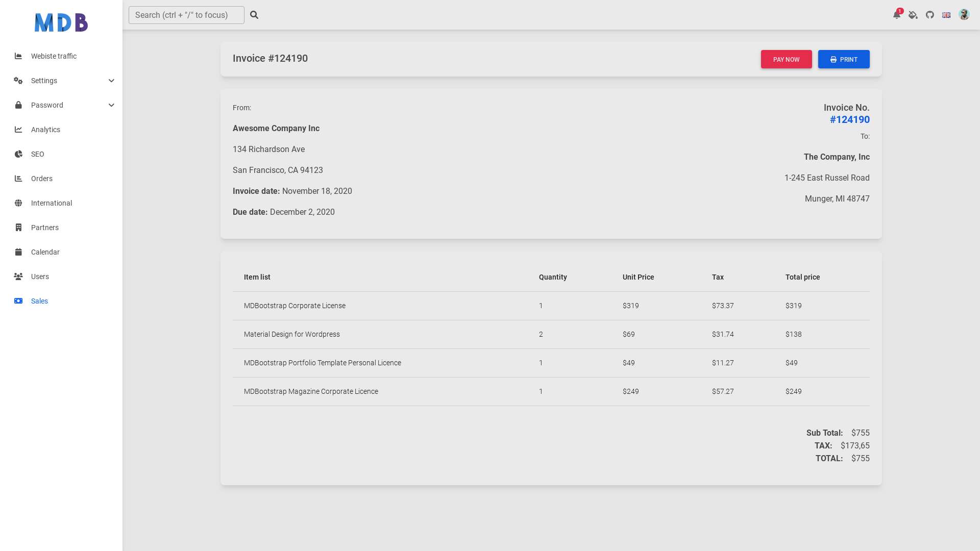Open the Partners sidebar entry
This screenshot has height=551, width=980.
click(44, 228)
